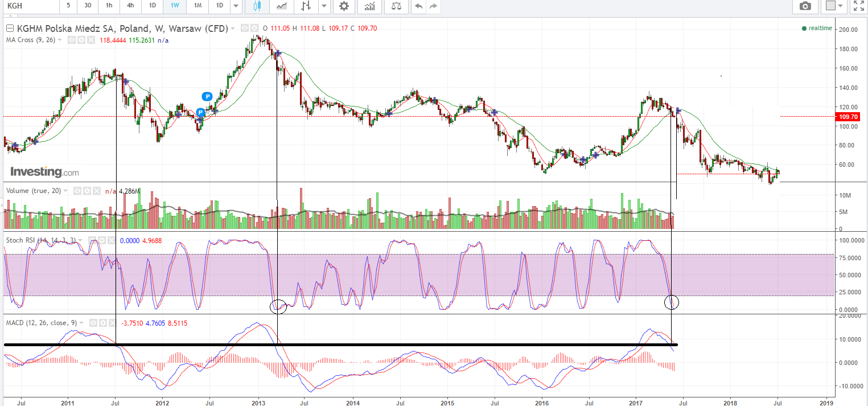Select candlestick chart style button
868x406 pixels.
pos(256,6)
